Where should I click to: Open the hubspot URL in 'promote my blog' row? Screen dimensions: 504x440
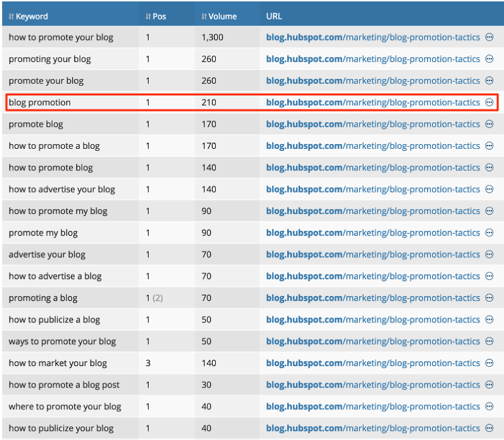(373, 233)
